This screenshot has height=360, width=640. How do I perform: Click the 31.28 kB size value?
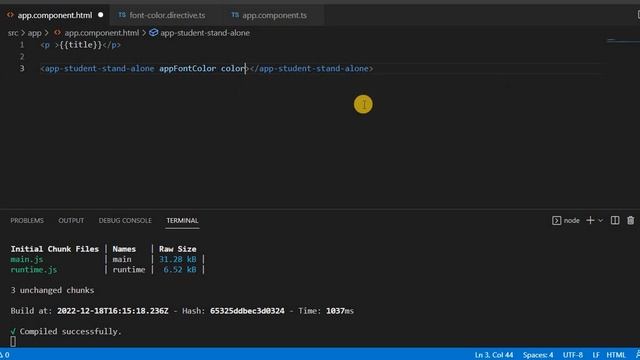pos(178,259)
